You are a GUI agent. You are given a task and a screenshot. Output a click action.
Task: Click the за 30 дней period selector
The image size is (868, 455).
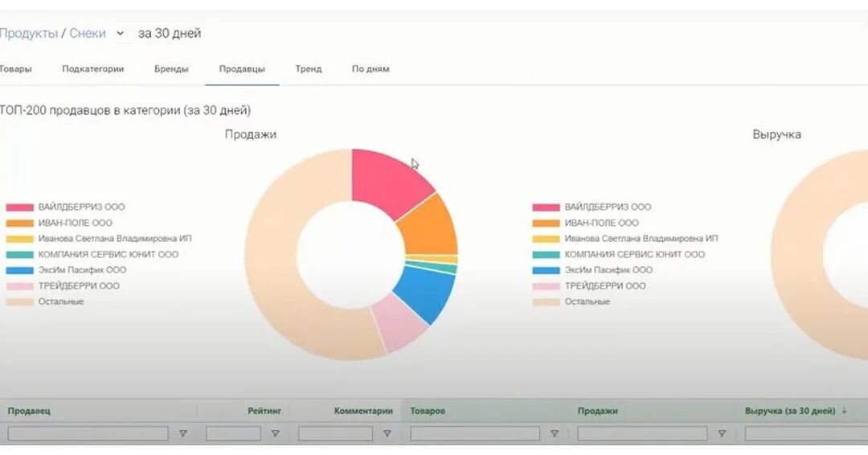170,33
